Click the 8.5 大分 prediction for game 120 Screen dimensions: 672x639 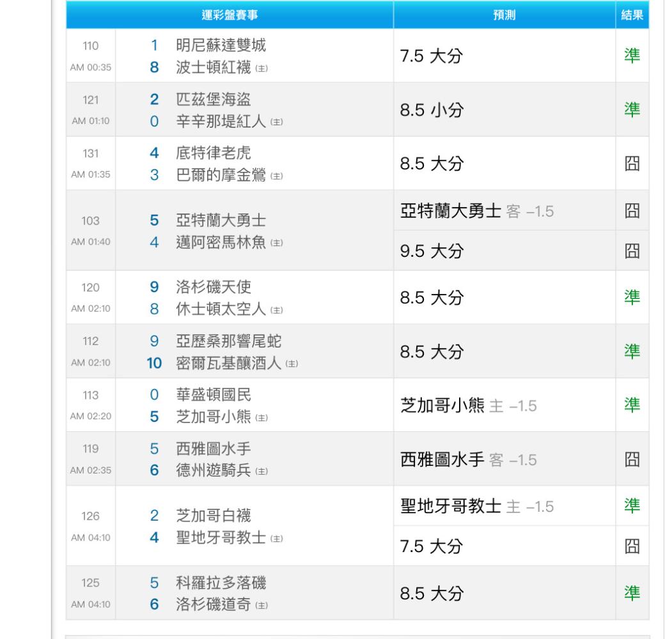(432, 298)
